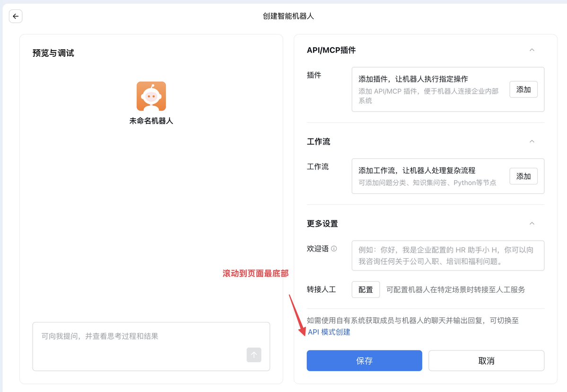Click 取消 to cancel creation
The width and height of the screenshot is (567, 392).
486,360
